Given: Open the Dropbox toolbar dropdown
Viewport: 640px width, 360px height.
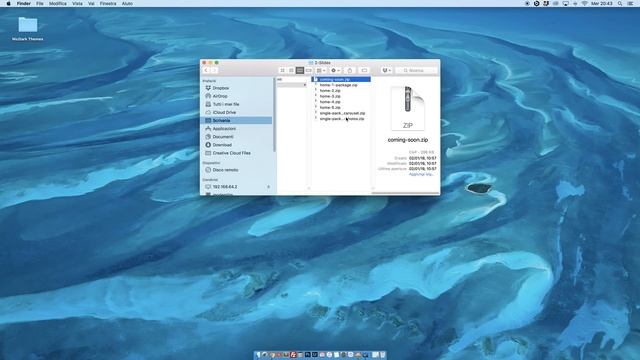Looking at the screenshot, I should click(386, 71).
